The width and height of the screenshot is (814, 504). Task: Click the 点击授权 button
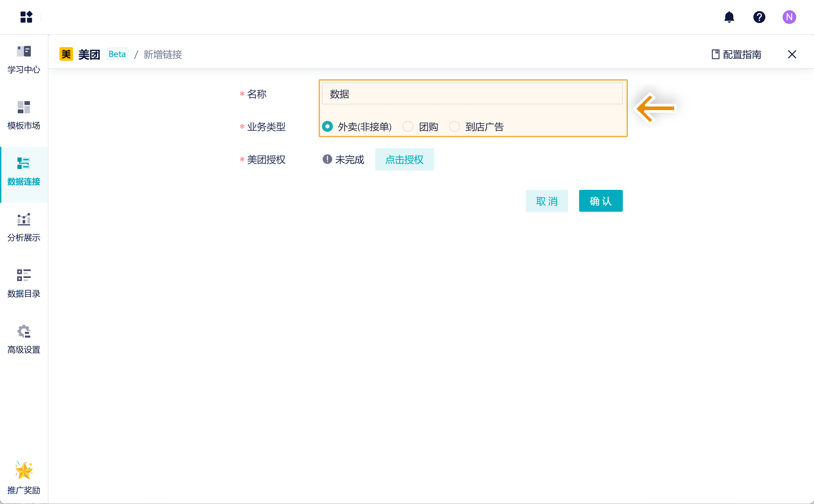tap(404, 159)
